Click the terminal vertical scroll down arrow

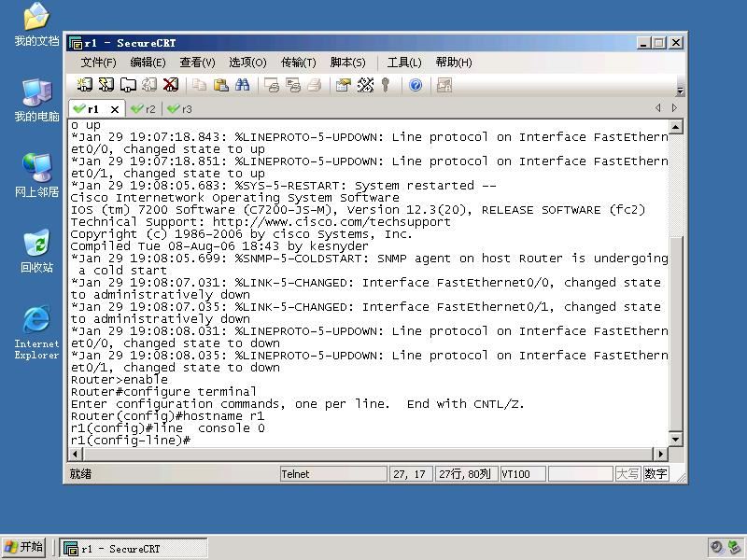[675, 439]
